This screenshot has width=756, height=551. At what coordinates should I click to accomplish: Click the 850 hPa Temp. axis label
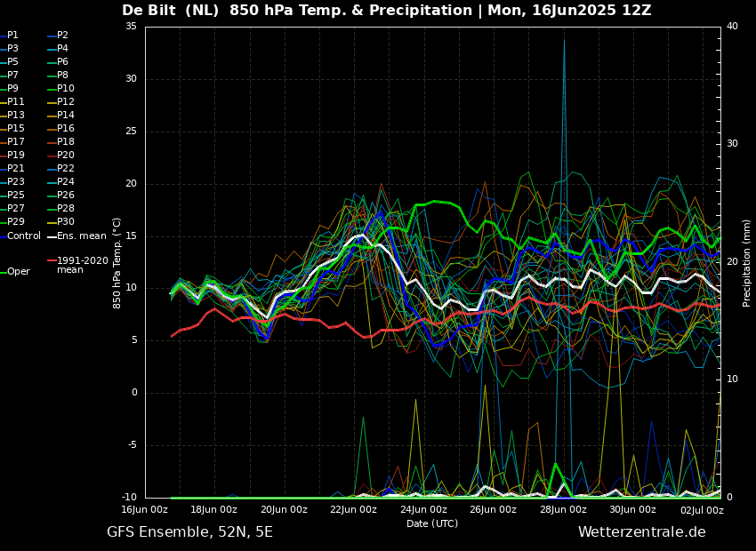point(117,262)
